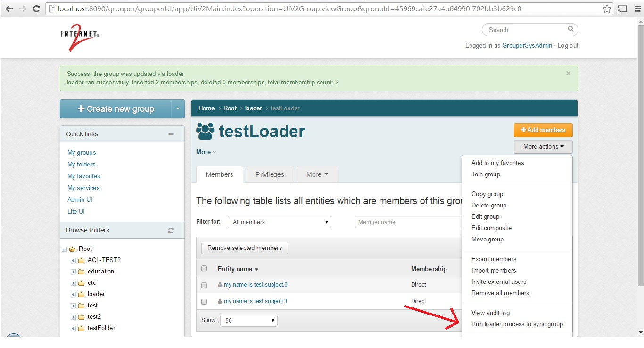Choose Remove all members
This screenshot has width=644, height=348.
pos(500,293)
